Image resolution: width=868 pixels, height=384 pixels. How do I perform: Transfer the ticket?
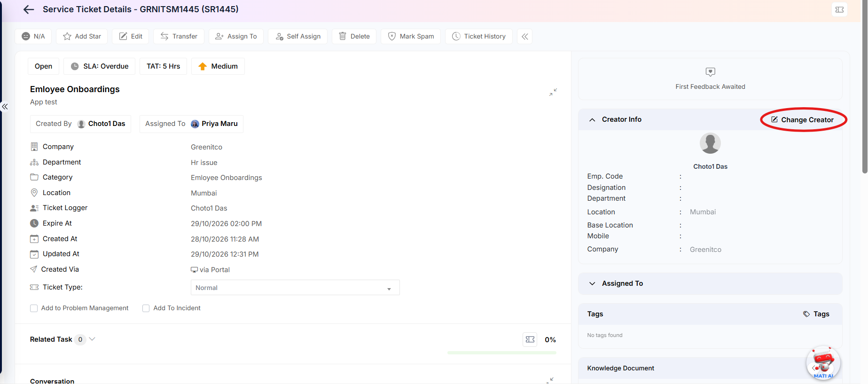179,36
